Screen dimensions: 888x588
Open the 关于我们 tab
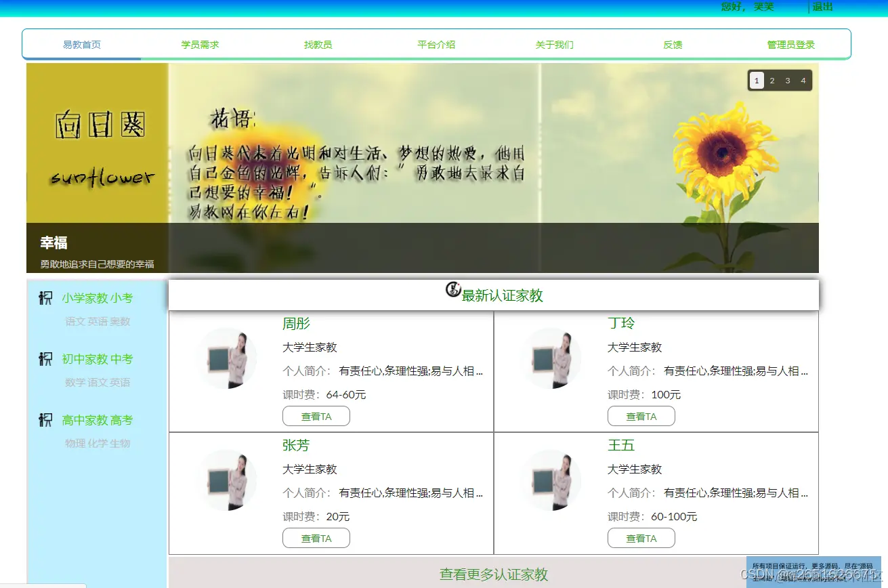click(554, 43)
